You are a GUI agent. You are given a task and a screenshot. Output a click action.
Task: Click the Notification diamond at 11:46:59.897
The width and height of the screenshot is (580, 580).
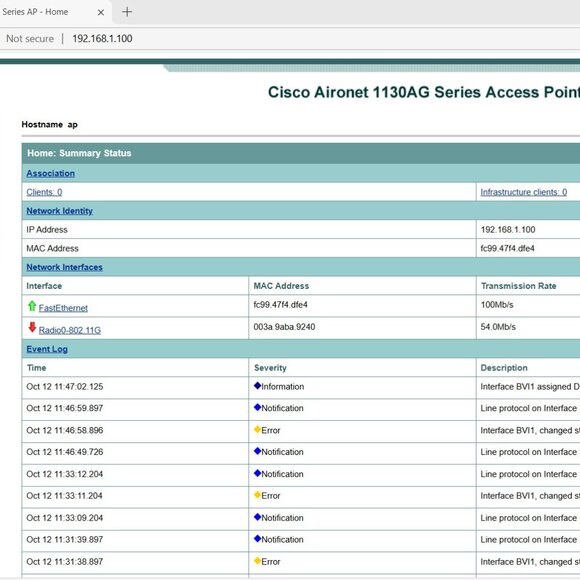[x=257, y=407]
